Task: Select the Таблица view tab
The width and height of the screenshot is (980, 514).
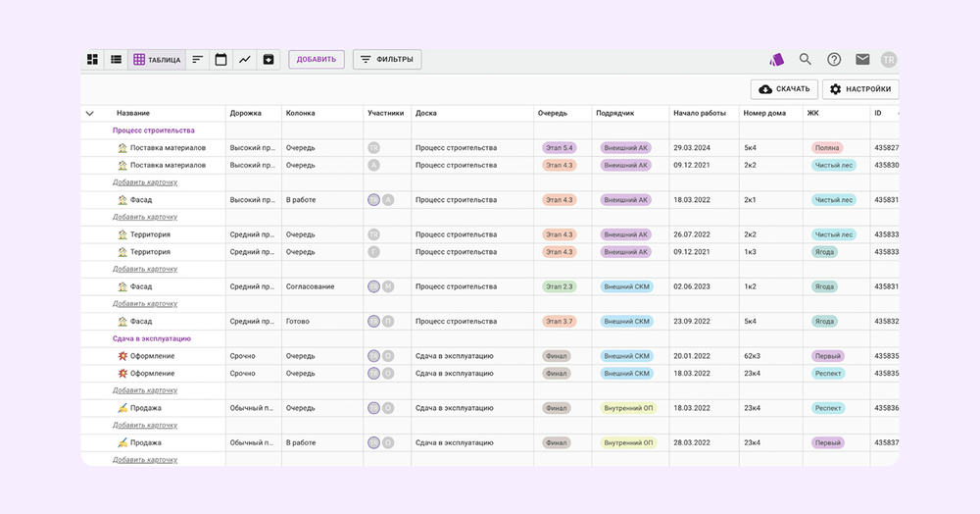Action: [157, 60]
